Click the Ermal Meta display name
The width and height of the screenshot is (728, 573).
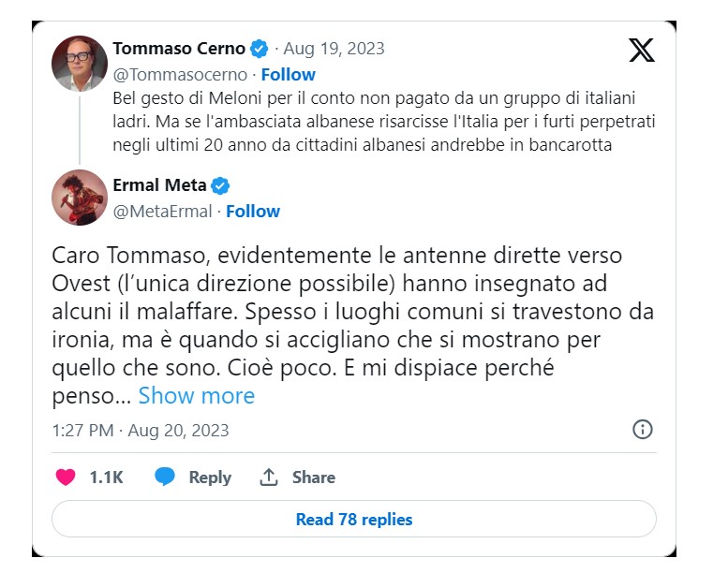tap(159, 185)
